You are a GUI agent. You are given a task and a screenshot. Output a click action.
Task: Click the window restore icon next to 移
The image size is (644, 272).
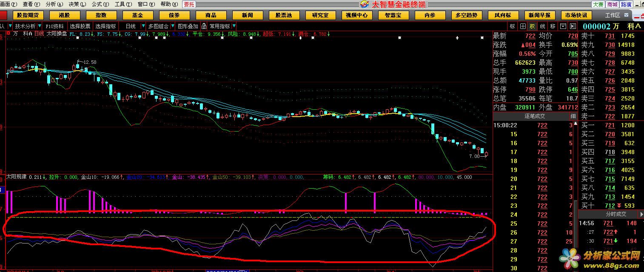pos(563,26)
